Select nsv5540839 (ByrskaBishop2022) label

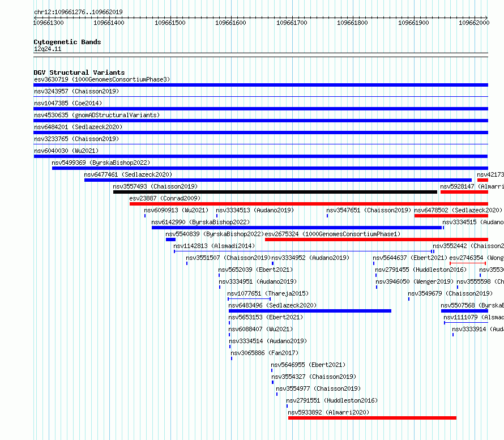(215, 234)
